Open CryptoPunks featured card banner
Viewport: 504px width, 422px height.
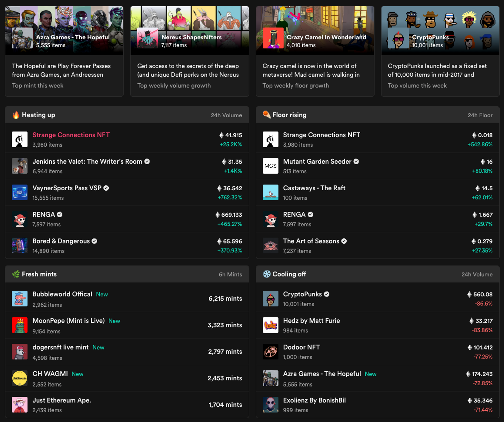point(440,31)
